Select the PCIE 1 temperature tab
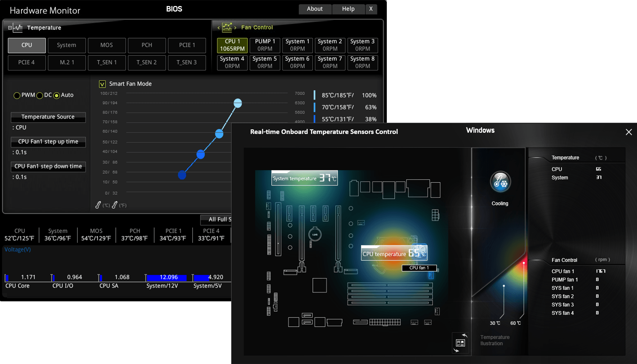 (x=187, y=45)
